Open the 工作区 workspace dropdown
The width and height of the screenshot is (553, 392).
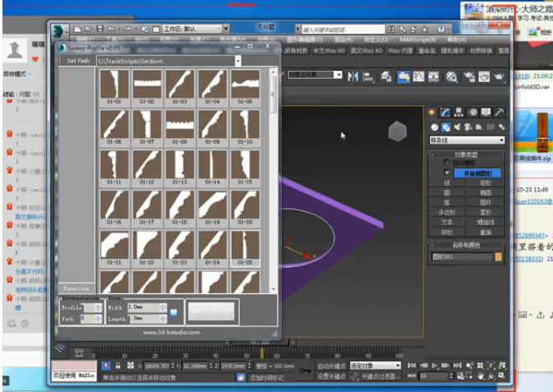pos(192,29)
